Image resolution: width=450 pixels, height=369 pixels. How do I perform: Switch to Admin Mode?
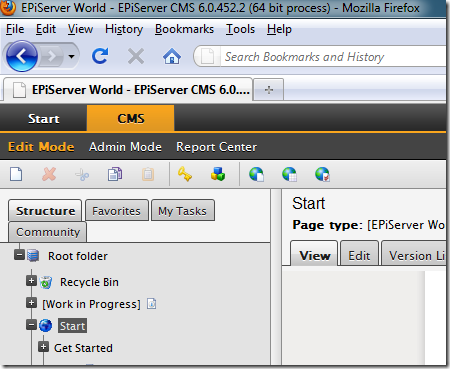pyautogui.click(x=125, y=147)
